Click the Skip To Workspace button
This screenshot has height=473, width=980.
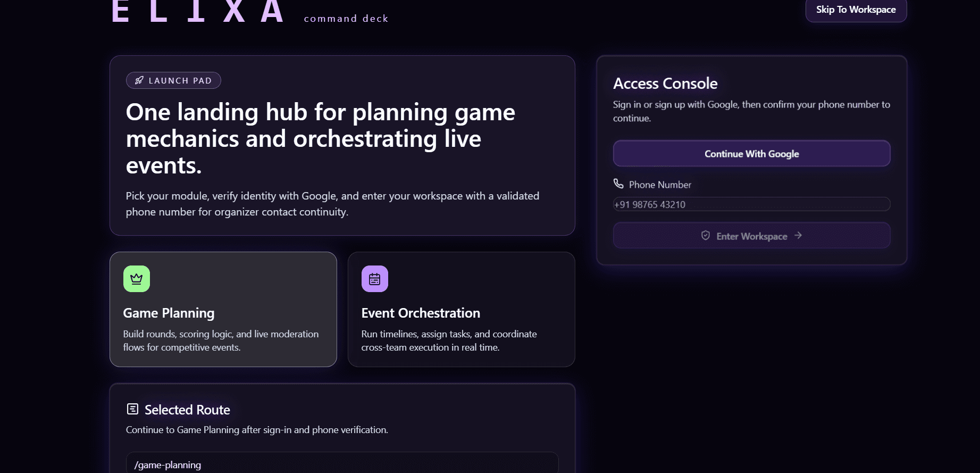coord(856,10)
